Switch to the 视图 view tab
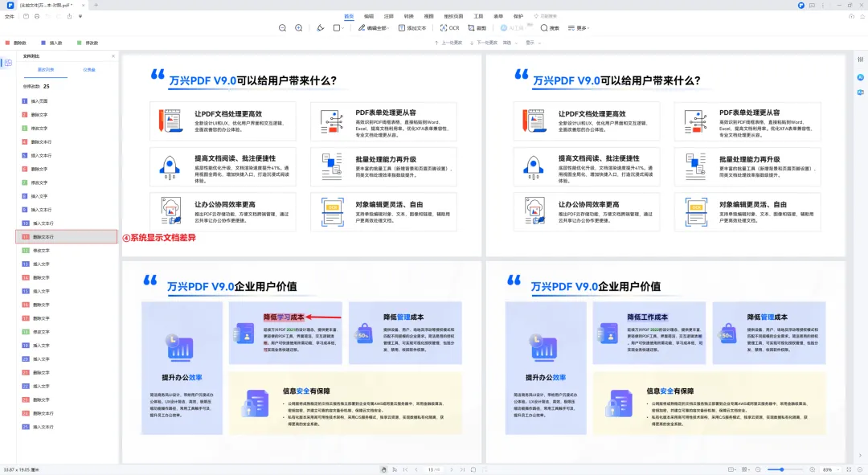The width and height of the screenshot is (868, 475). [428, 16]
